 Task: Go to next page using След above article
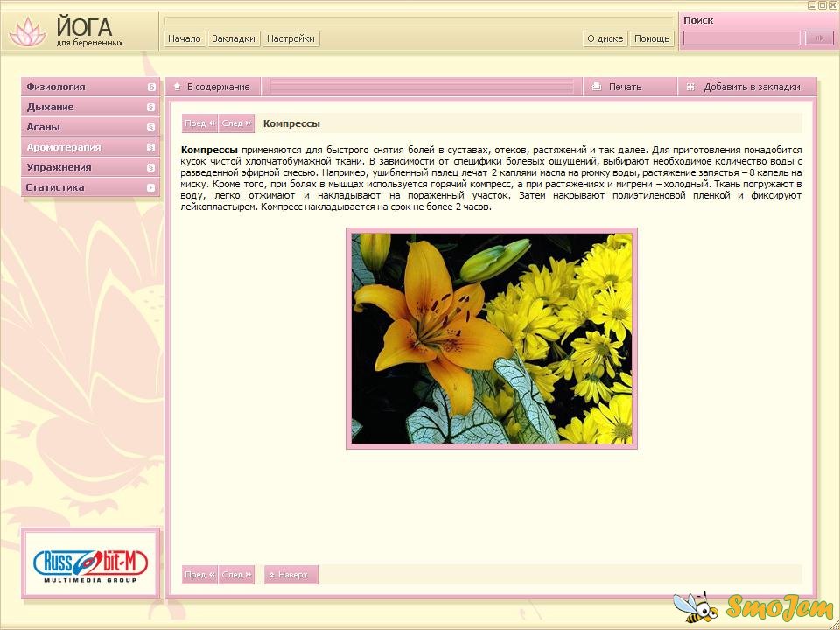236,123
